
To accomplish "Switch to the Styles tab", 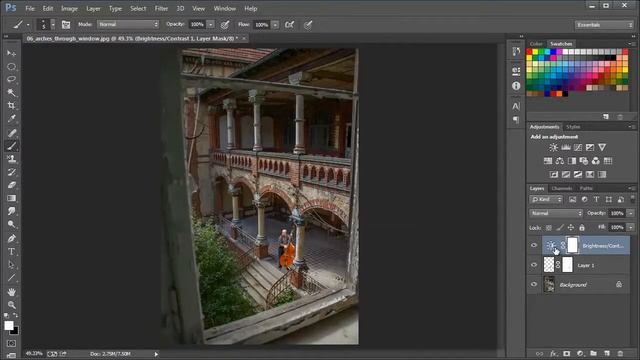I will (573, 127).
